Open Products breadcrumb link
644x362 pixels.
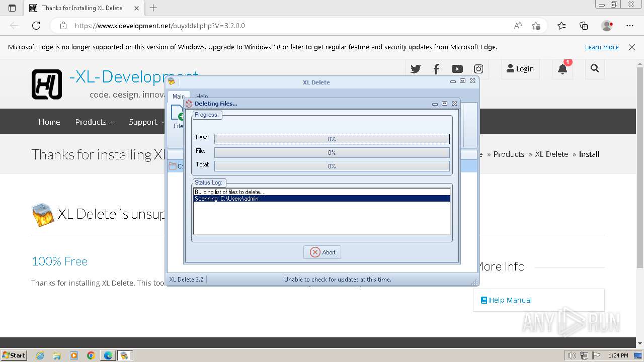pos(509,154)
